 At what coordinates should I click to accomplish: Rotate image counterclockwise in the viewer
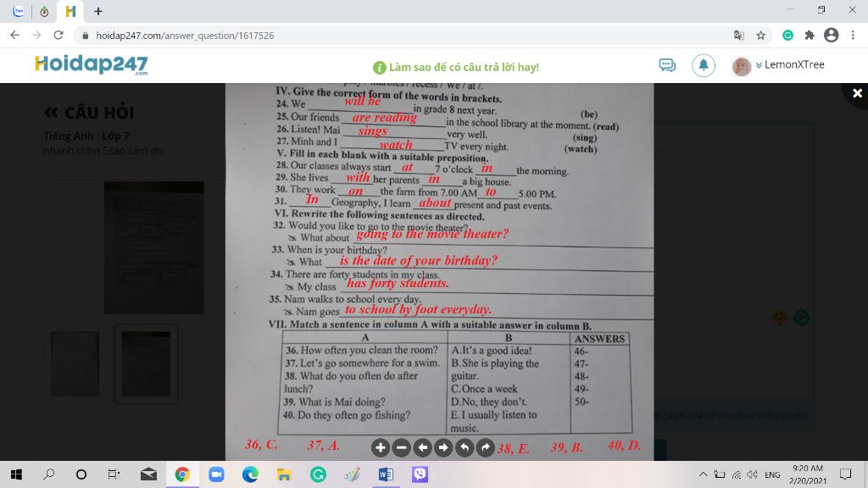465,447
